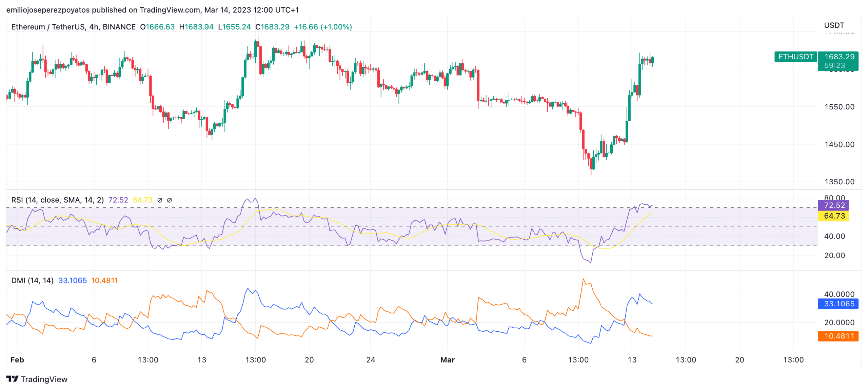This screenshot has width=868, height=390.
Task: Click the orange 10.4811 value in DMI legend
Action: click(104, 281)
